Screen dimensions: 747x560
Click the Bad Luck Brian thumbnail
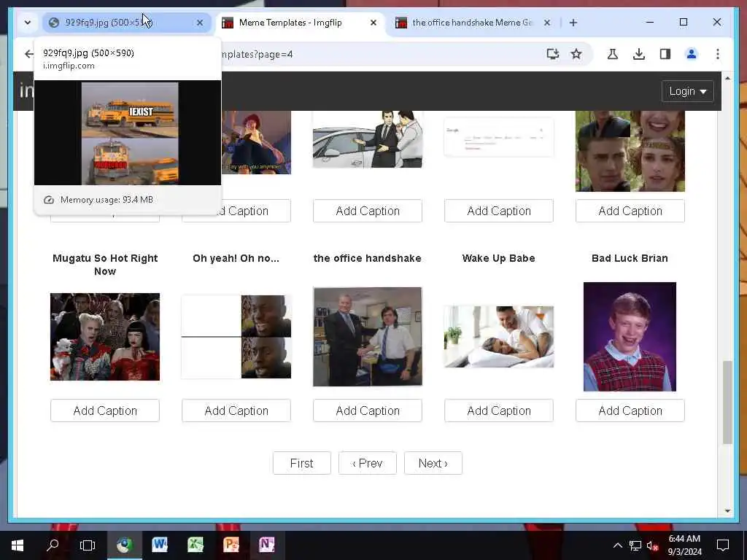(630, 337)
